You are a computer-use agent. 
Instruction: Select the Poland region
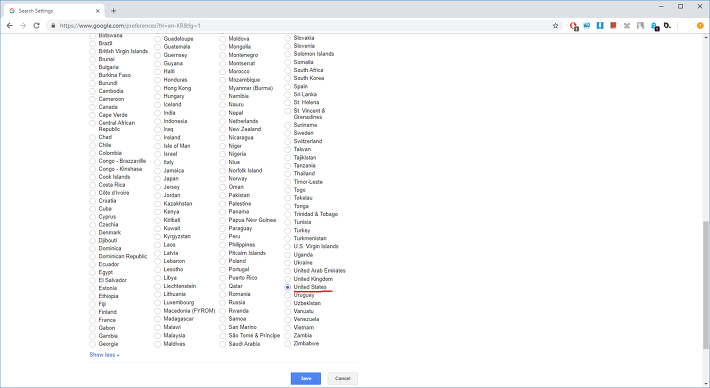click(222, 261)
